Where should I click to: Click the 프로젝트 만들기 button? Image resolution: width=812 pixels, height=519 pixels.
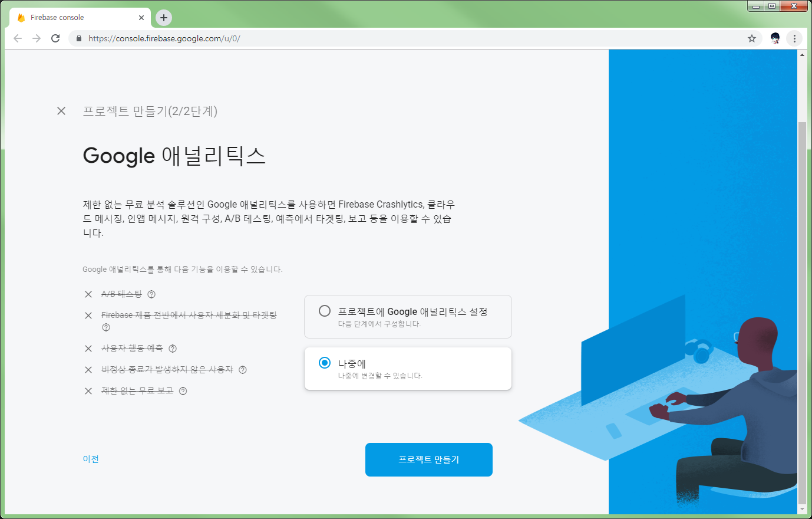[429, 459]
